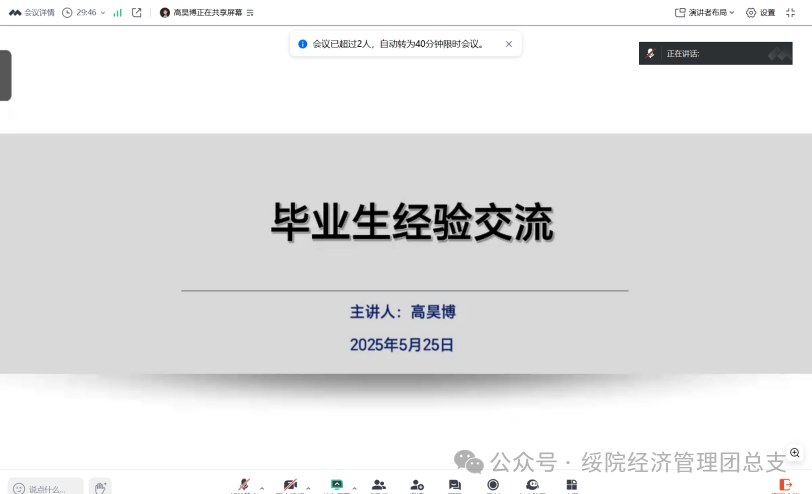Click the raise hand reaction icon
Image resolution: width=812 pixels, height=494 pixels.
coord(99,488)
